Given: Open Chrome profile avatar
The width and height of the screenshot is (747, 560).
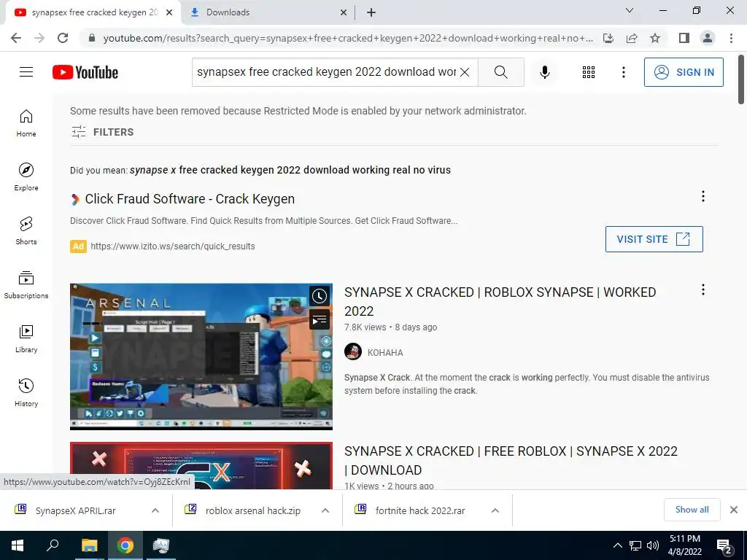Looking at the screenshot, I should [708, 38].
